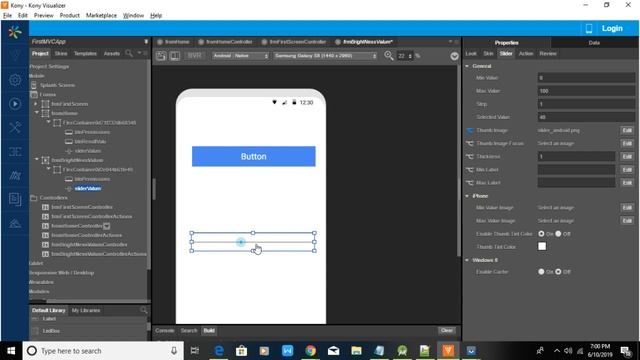Click the pin icon on project panel header
This screenshot has height=360, width=640.
[x=146, y=42]
